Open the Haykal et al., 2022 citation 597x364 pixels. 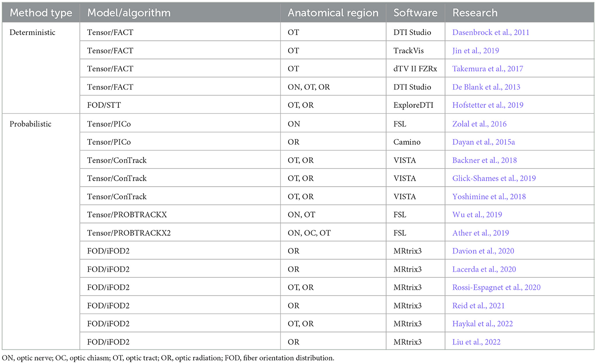(x=483, y=324)
